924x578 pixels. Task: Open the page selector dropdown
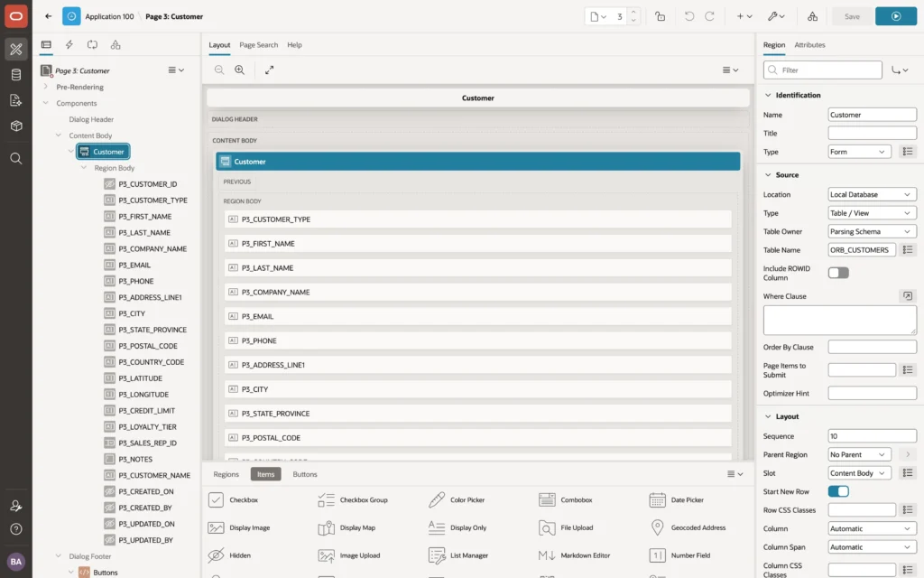pyautogui.click(x=598, y=16)
